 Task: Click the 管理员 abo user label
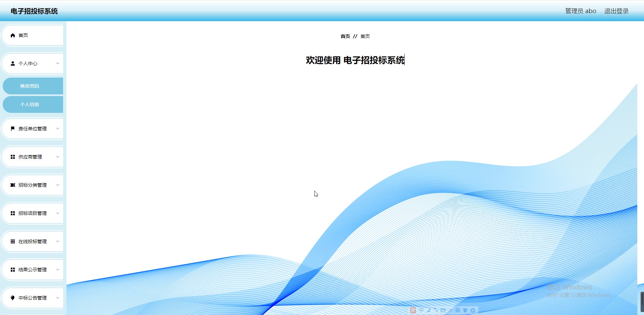(x=581, y=11)
